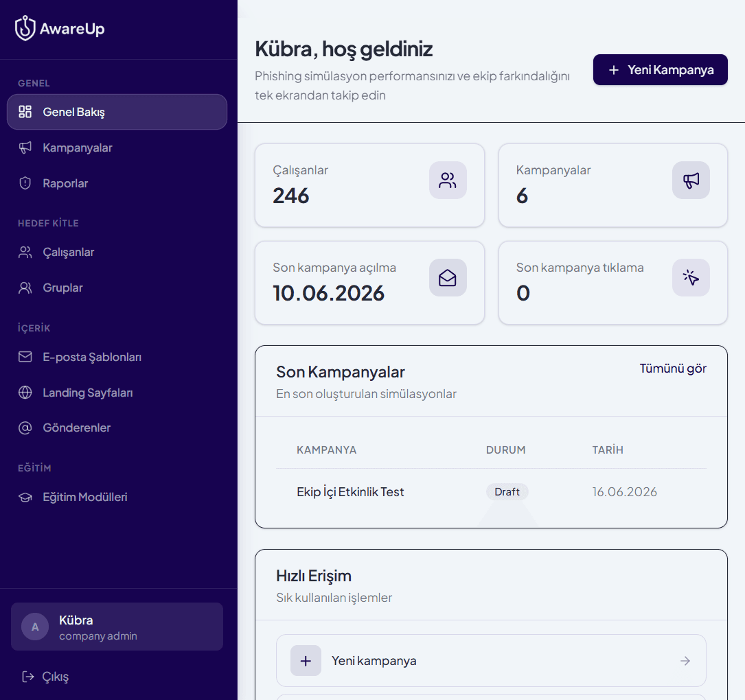Click the date 16.06.2026
This screenshot has height=700, width=745.
pyautogui.click(x=624, y=492)
